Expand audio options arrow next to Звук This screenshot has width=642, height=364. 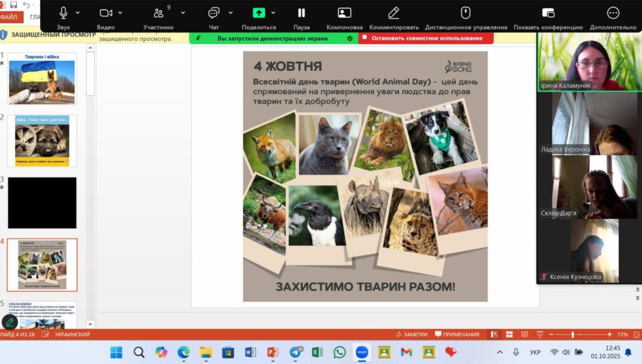[x=78, y=13]
